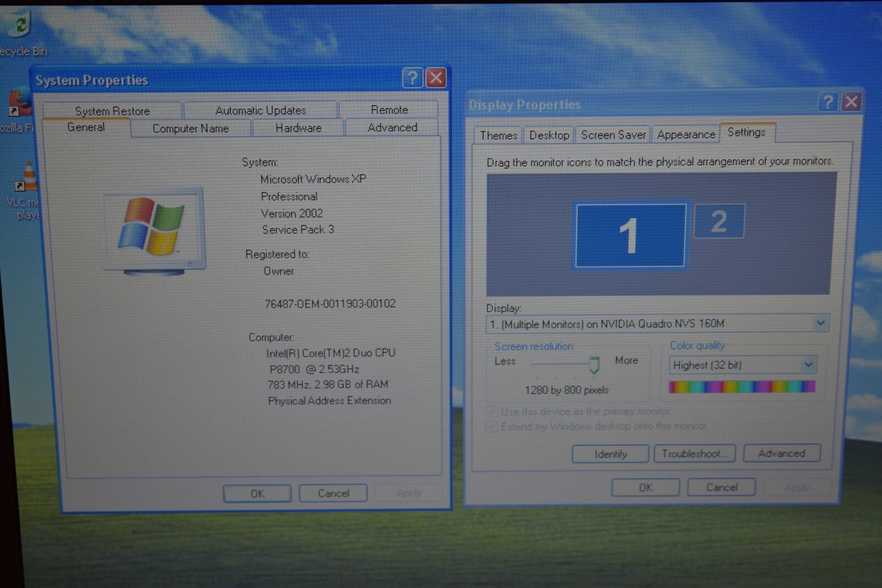This screenshot has width=882, height=588.
Task: Click the Identify monitors button
Action: 610,454
